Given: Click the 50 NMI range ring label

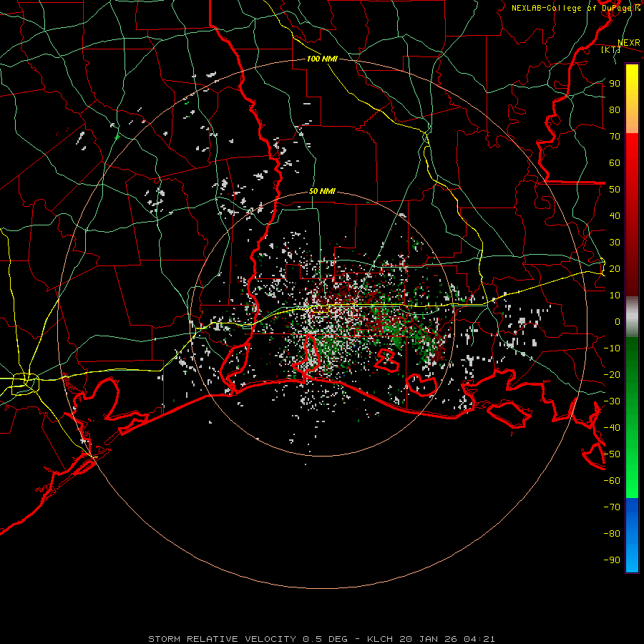Looking at the screenshot, I should [322, 191].
